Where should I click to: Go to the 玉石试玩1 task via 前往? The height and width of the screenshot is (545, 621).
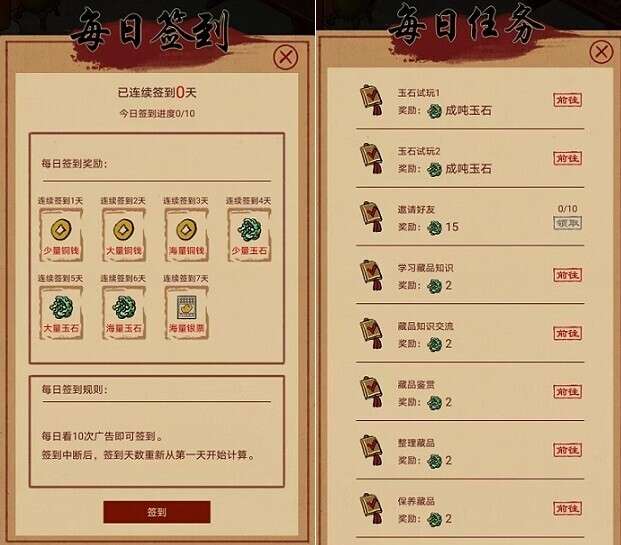click(568, 100)
